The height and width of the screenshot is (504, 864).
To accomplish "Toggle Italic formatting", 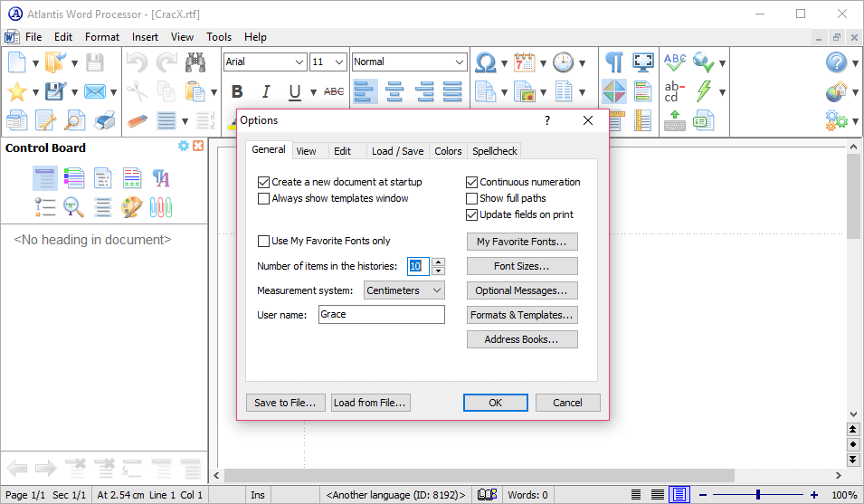I will 266,91.
